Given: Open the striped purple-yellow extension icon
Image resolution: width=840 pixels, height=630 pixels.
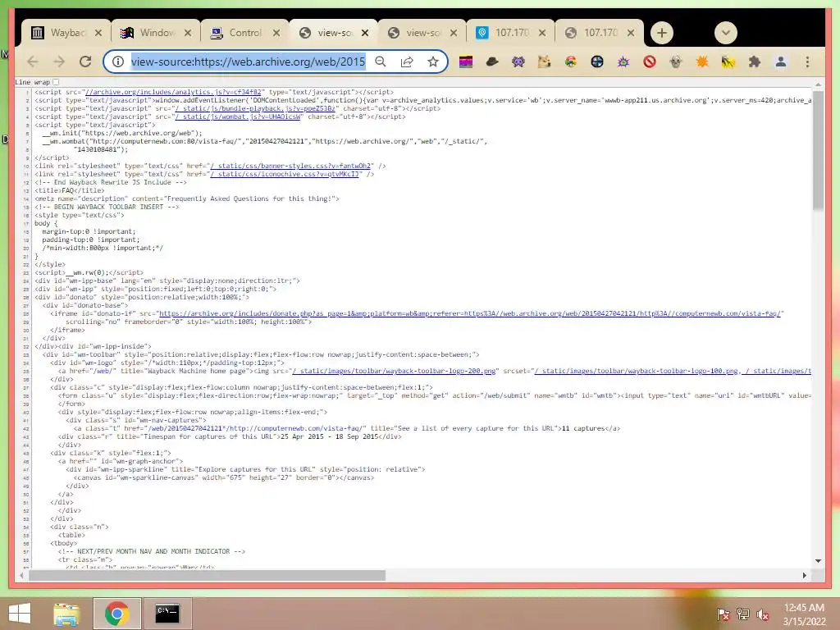Looking at the screenshot, I should coord(466,62).
